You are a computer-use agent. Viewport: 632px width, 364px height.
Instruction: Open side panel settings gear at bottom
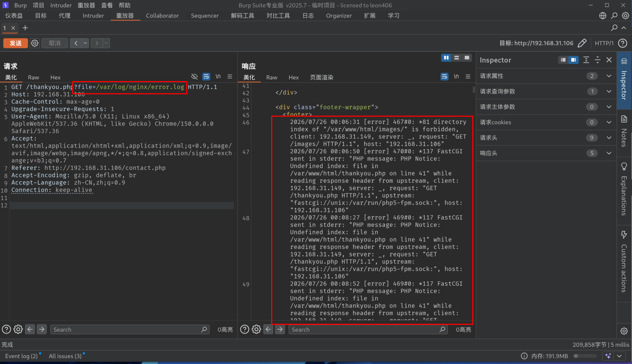[624, 331]
